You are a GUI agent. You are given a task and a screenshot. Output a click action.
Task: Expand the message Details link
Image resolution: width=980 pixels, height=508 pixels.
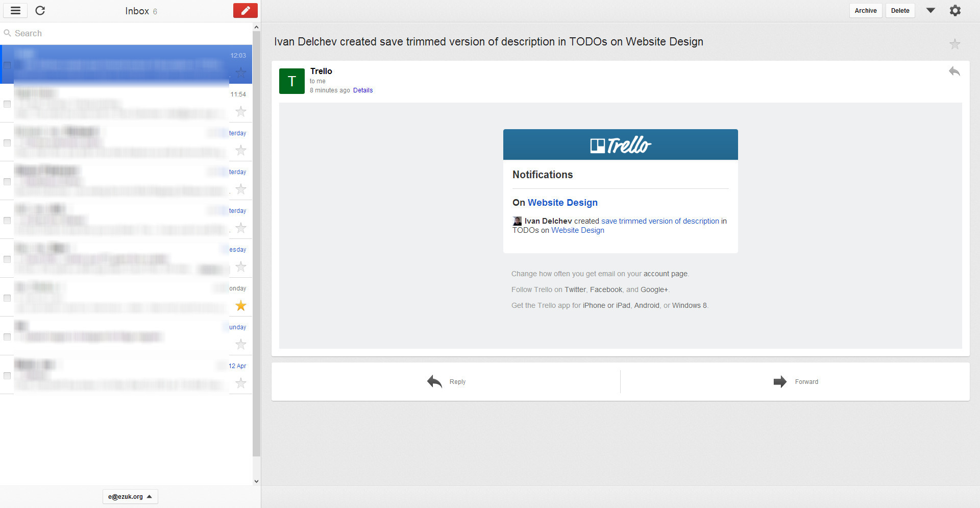(362, 90)
